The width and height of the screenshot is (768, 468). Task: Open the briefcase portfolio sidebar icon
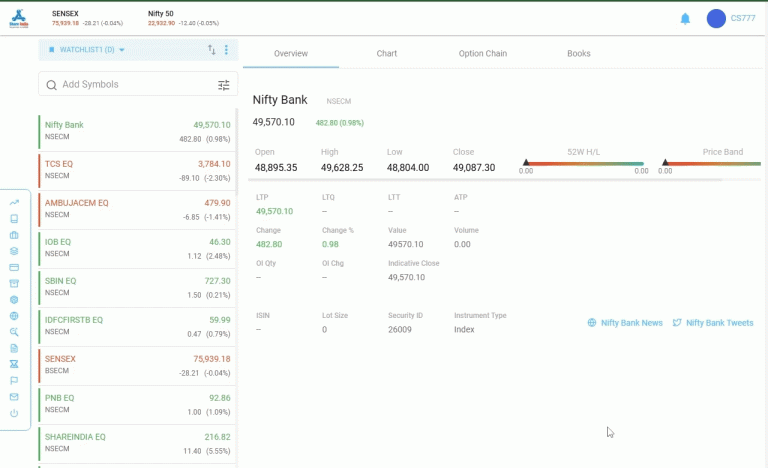14,235
